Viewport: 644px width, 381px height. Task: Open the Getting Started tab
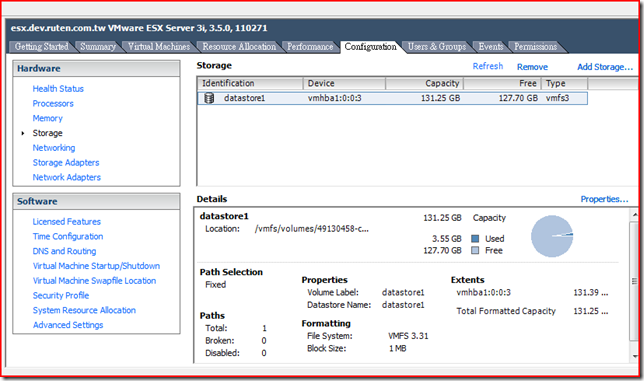(41, 47)
